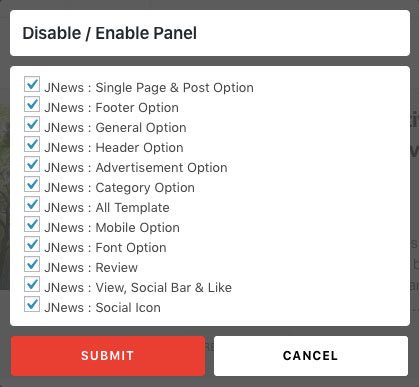The width and height of the screenshot is (419, 387).
Task: Uncheck JNews Header Option checkbox
Action: [32, 144]
